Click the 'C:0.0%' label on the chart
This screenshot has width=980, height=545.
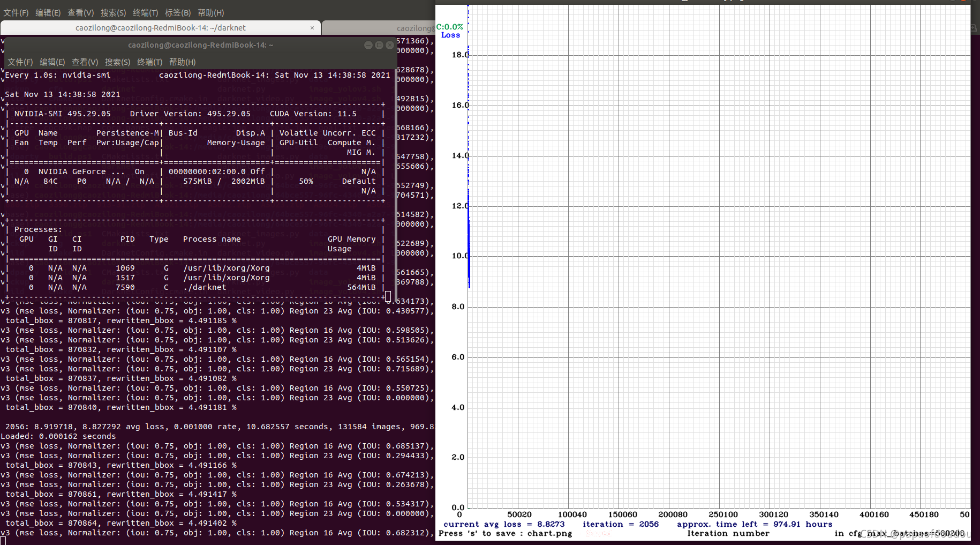pyautogui.click(x=449, y=27)
